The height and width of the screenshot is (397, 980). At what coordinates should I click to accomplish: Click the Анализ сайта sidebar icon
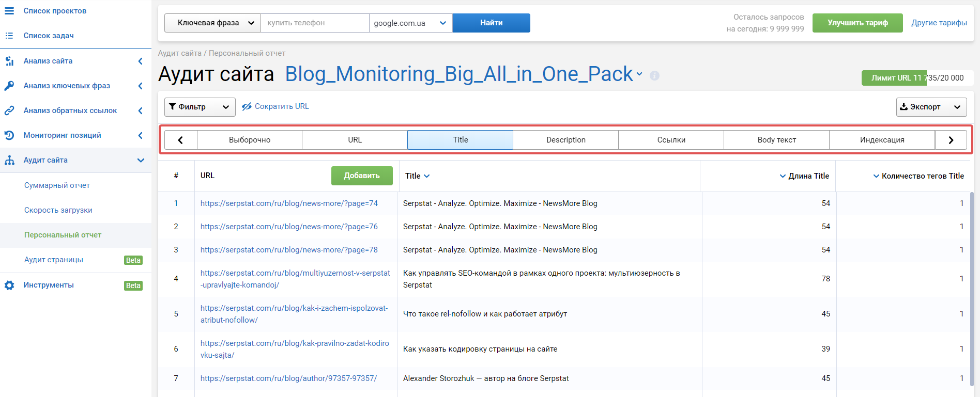click(9, 61)
